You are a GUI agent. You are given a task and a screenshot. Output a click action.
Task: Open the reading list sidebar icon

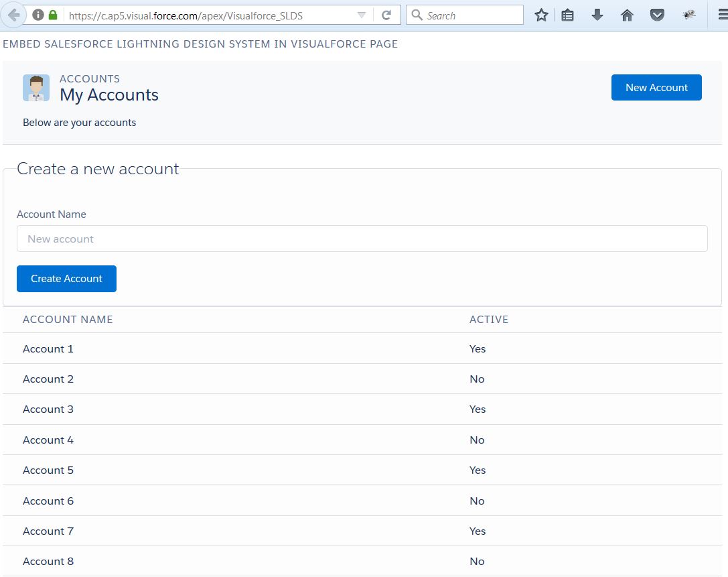pyautogui.click(x=568, y=14)
